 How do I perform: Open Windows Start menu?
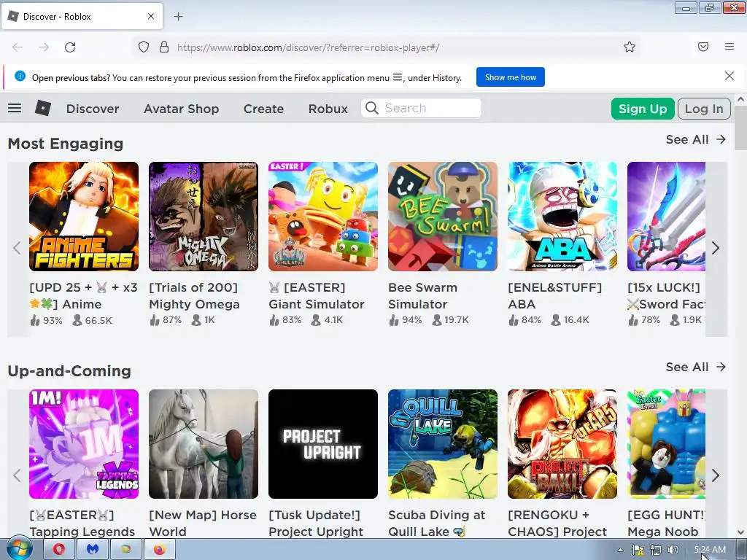pyautogui.click(x=20, y=549)
